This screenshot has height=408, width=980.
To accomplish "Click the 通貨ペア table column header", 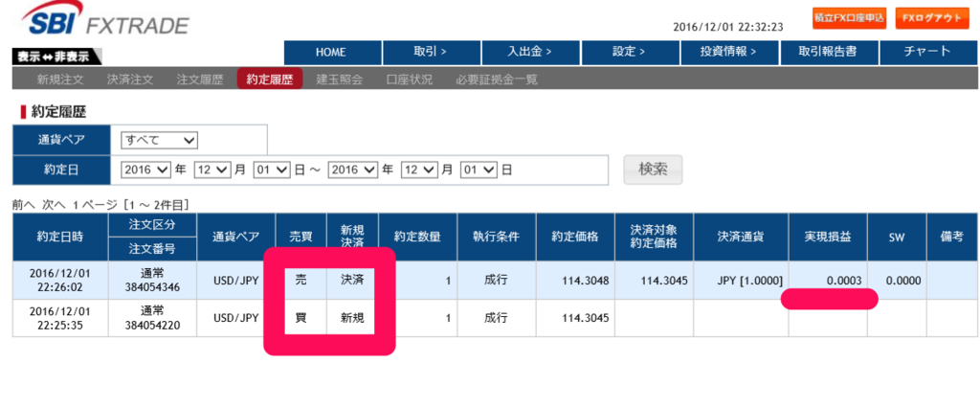I will [x=235, y=238].
